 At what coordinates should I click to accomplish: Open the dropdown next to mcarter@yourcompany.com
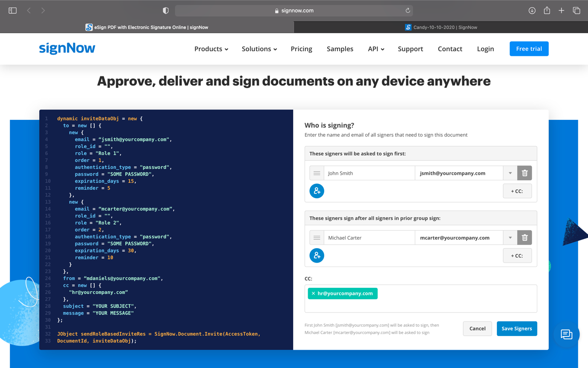tap(510, 238)
